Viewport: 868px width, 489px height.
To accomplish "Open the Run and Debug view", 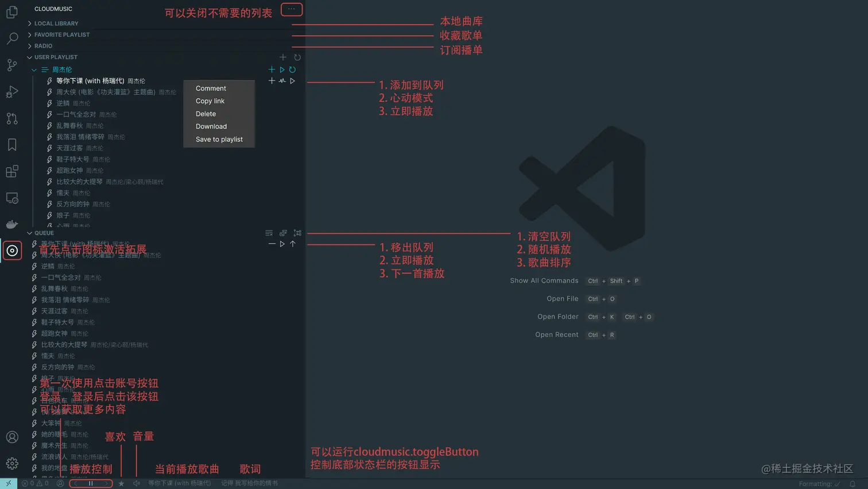I will point(12,92).
